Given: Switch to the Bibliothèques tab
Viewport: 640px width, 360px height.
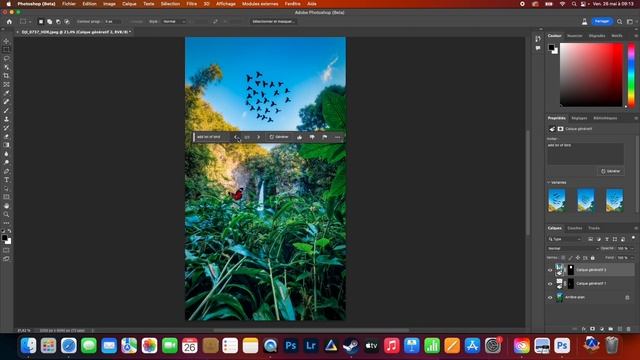Looking at the screenshot, I should 605,118.
